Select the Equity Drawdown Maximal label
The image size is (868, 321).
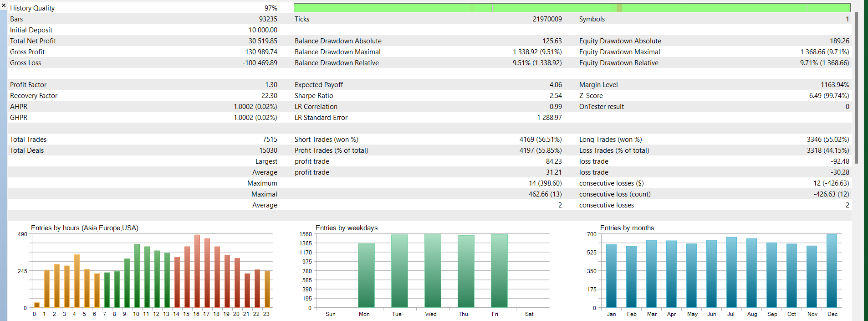(x=619, y=52)
